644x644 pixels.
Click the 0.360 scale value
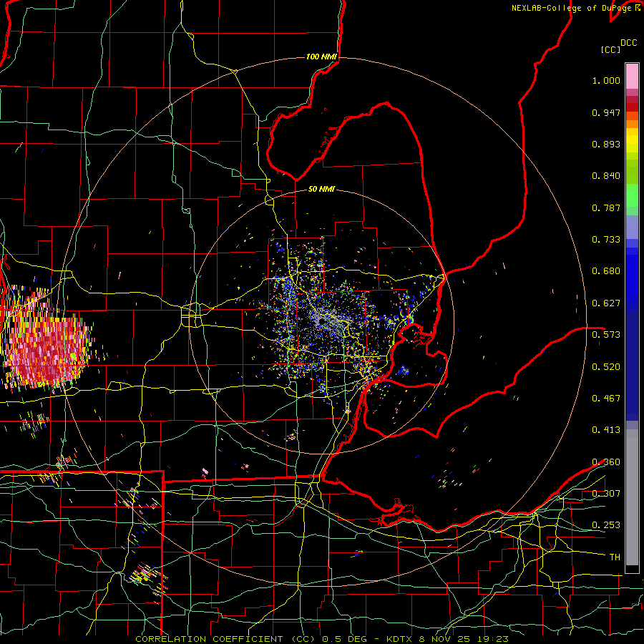pos(606,462)
